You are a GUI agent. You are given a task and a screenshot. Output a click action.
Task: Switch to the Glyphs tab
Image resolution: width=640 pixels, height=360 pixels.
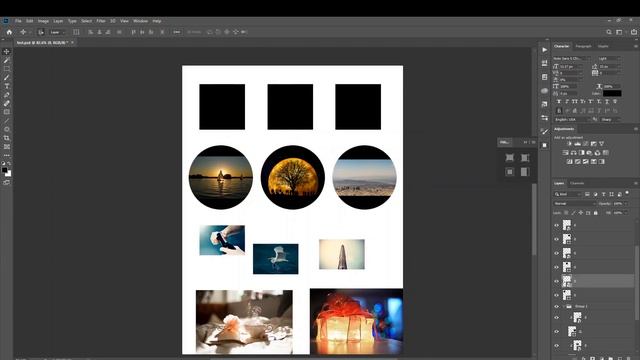603,46
